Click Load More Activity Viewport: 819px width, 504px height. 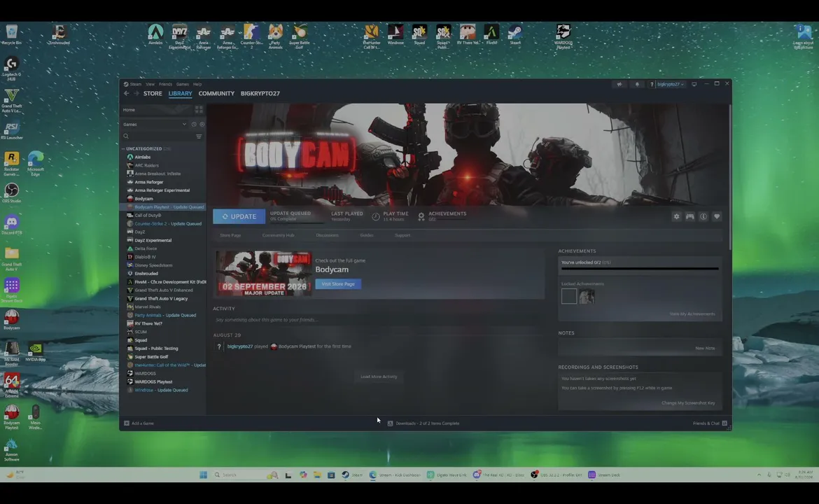379,377
